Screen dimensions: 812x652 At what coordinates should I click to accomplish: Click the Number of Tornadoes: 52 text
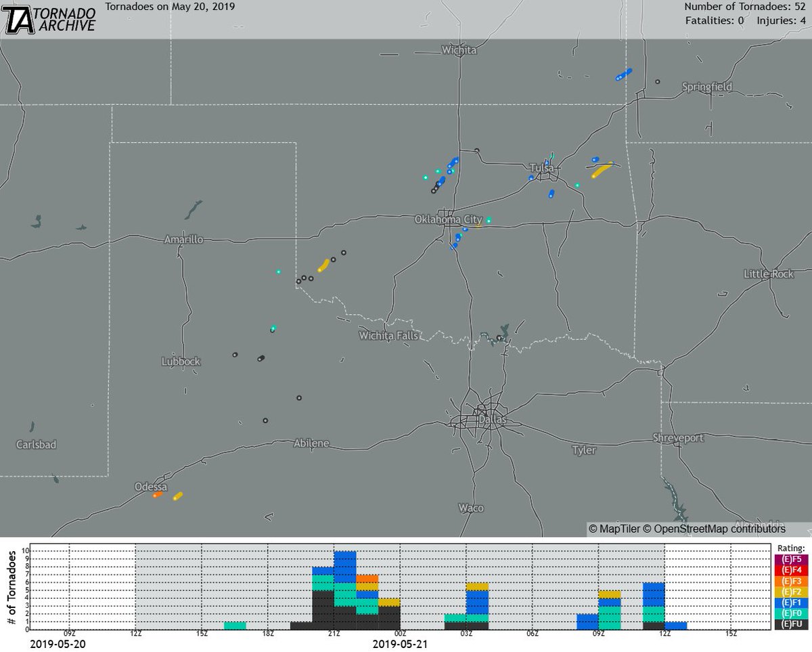tap(745, 7)
